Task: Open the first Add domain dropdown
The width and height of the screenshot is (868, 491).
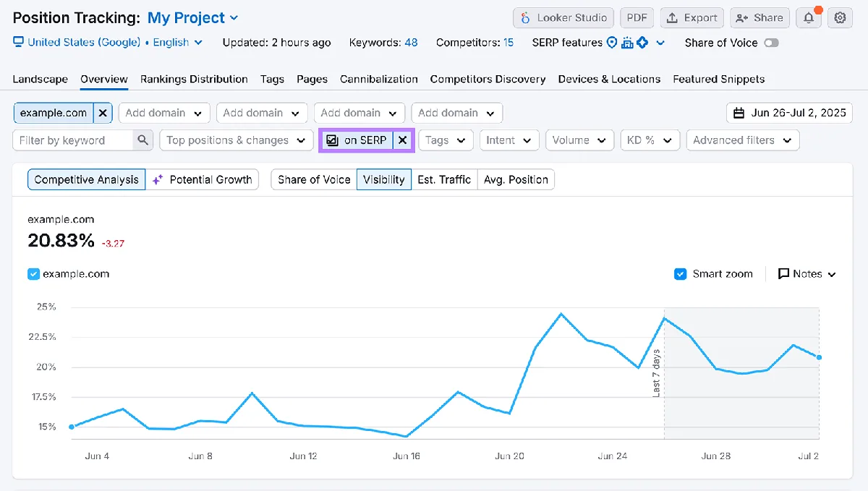Action: 164,113
